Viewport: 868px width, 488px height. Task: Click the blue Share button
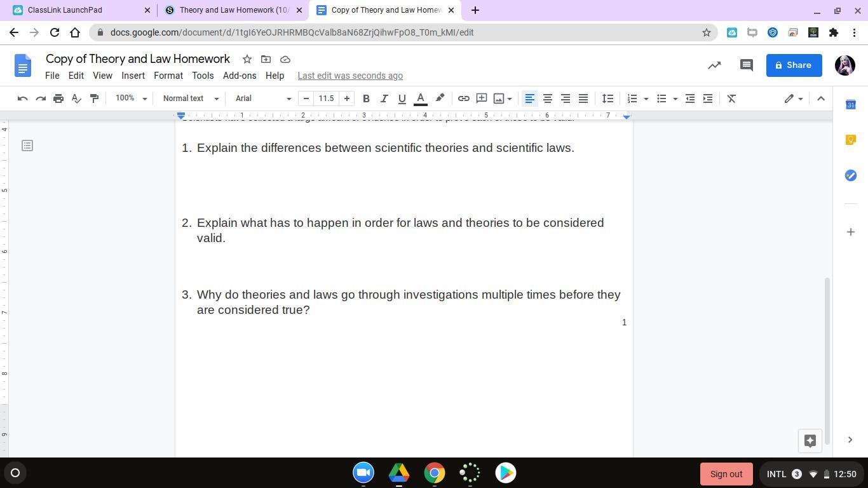tap(794, 65)
